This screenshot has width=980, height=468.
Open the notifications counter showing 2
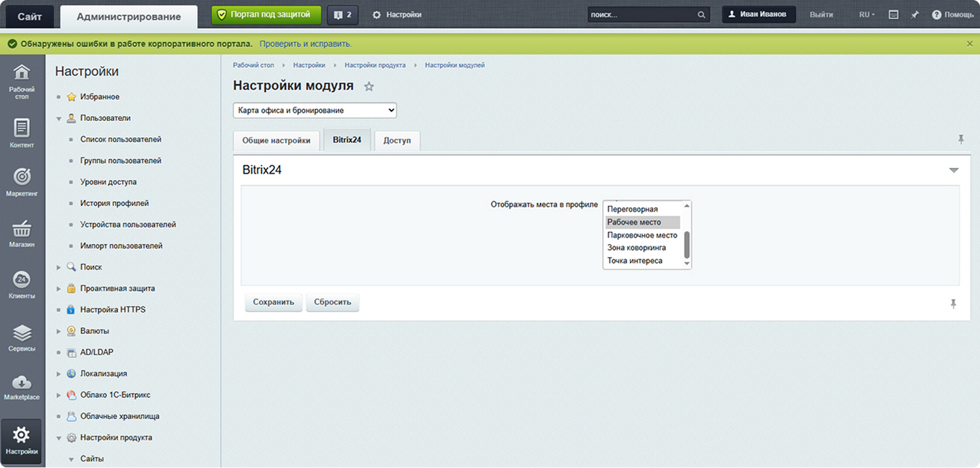(343, 14)
